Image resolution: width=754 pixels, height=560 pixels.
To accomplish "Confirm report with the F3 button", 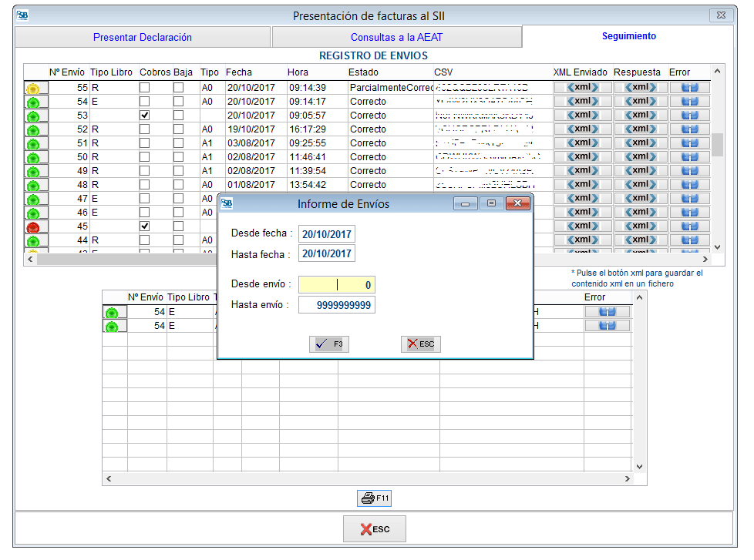I will (329, 344).
